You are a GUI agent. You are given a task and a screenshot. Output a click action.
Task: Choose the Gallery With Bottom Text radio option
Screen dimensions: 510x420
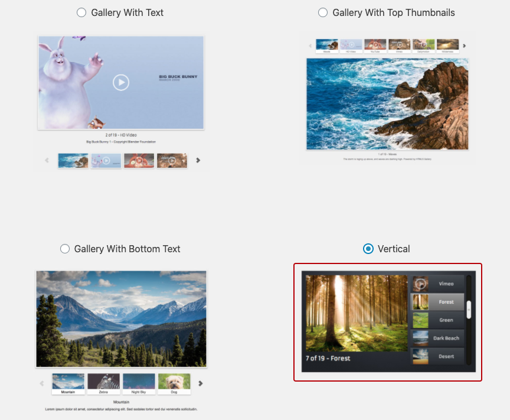(65, 249)
